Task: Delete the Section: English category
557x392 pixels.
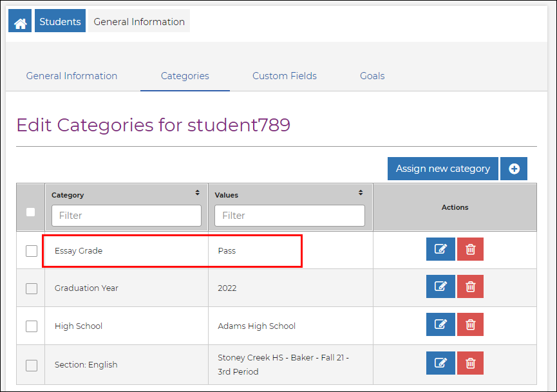Action: (x=470, y=363)
